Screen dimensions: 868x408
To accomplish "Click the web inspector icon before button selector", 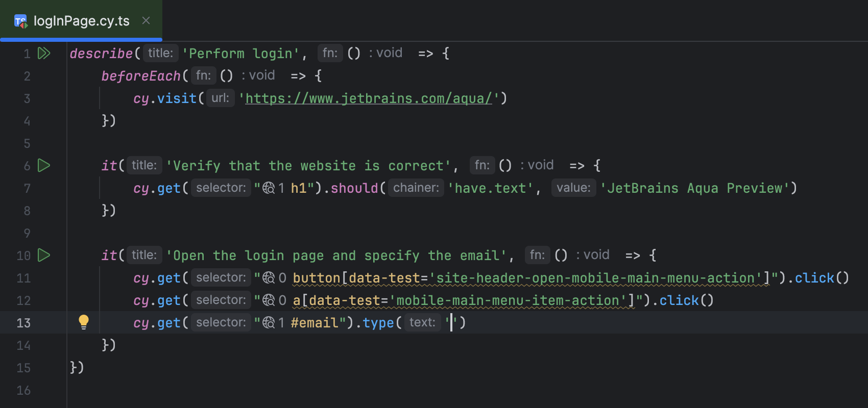I will (x=269, y=278).
